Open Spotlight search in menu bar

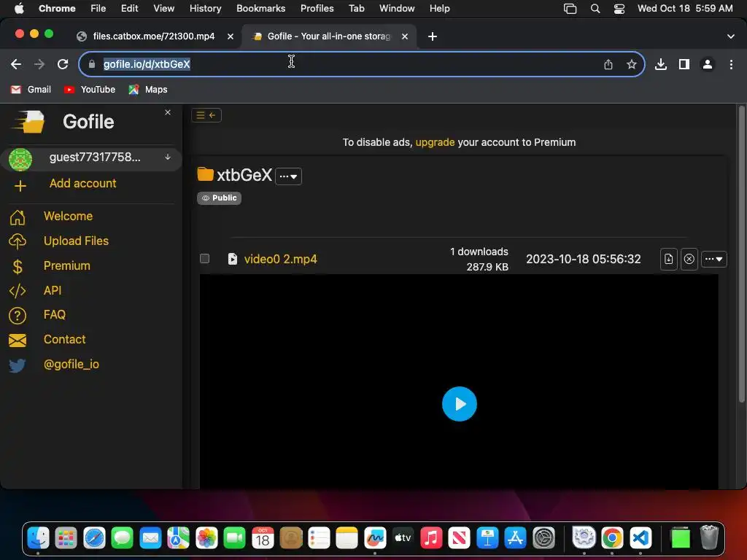click(x=595, y=9)
